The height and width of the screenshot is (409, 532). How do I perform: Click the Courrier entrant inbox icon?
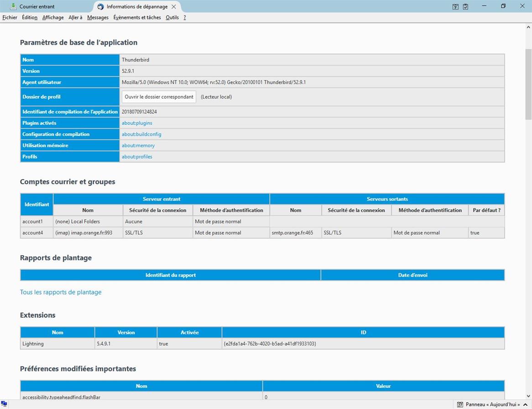(x=13, y=7)
